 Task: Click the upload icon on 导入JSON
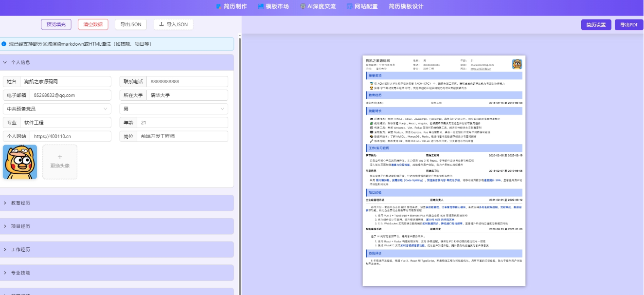[161, 24]
